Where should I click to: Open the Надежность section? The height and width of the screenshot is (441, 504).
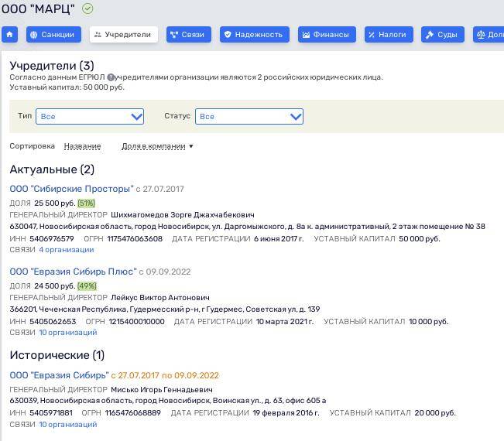point(254,35)
